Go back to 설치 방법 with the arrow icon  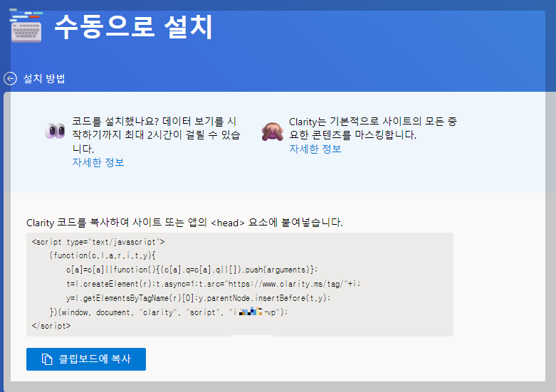click(10, 78)
